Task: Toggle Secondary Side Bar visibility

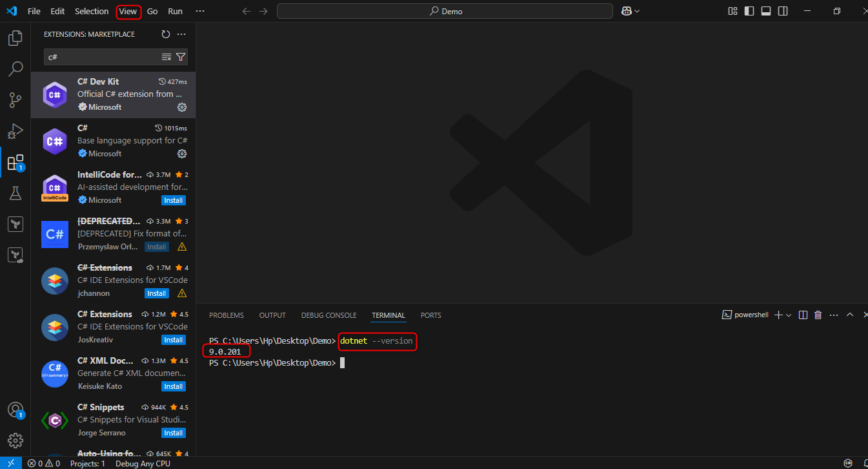Action: tap(783, 11)
